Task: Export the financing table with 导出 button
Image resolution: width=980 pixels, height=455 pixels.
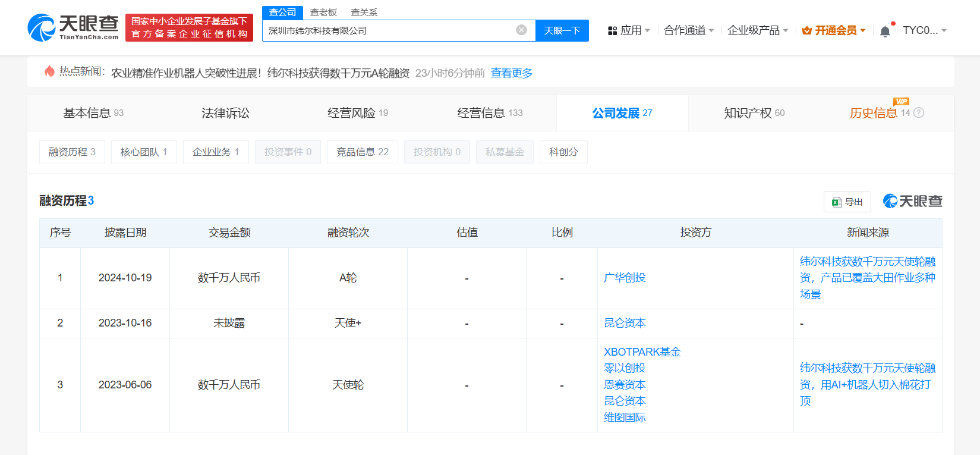Action: (847, 202)
